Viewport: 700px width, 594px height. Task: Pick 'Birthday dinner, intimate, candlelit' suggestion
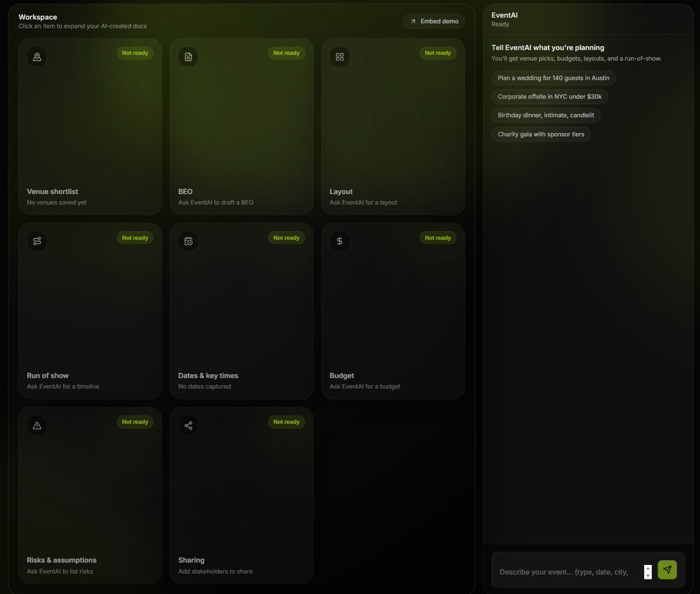tap(545, 115)
